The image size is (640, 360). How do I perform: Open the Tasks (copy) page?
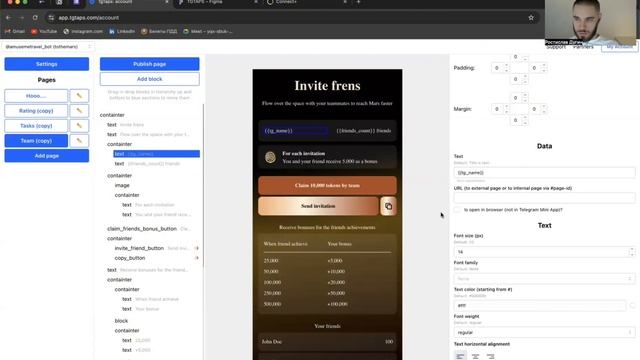36,126
